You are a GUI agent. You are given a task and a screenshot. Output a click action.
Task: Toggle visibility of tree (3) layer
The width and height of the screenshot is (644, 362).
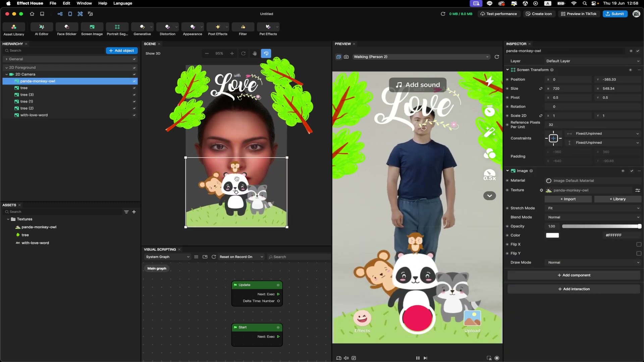click(134, 95)
